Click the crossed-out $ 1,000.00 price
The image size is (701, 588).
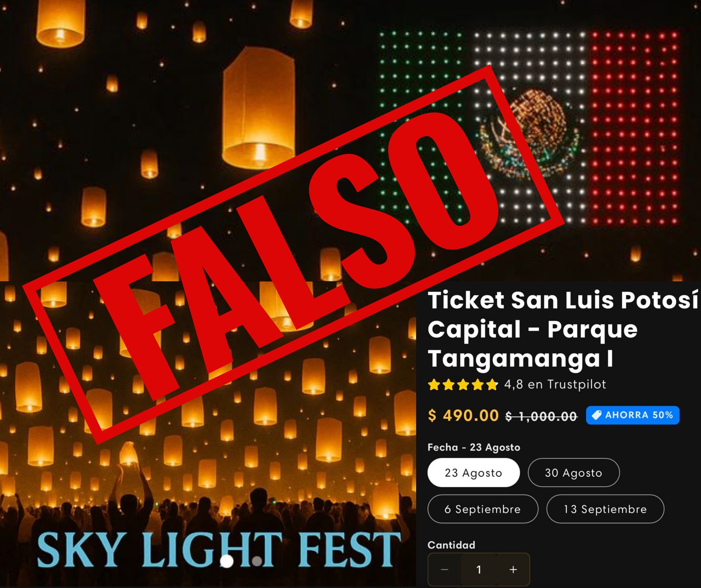[541, 416]
